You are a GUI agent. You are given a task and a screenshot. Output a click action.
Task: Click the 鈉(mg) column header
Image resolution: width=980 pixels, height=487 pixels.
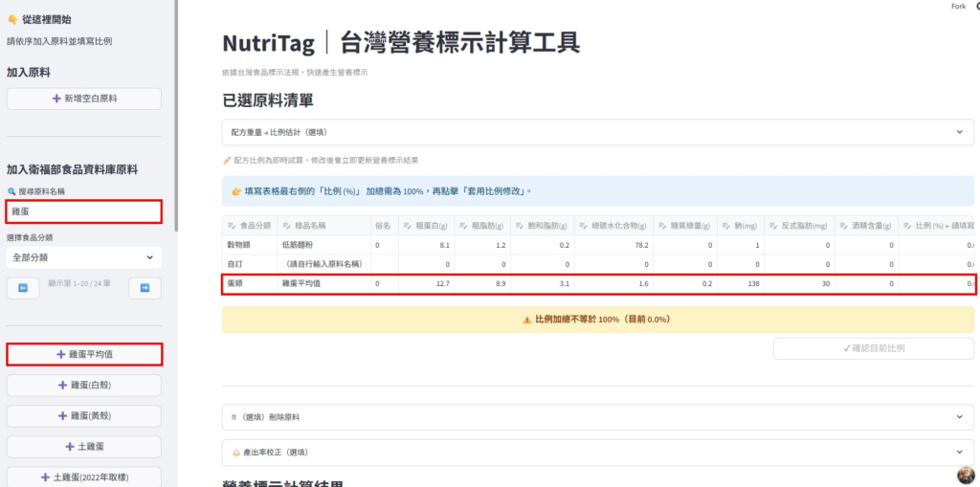click(x=741, y=226)
